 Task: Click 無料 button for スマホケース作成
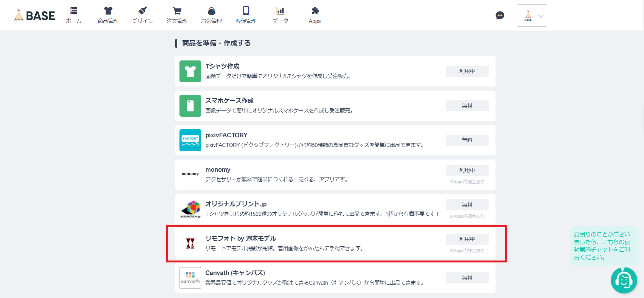(467, 106)
